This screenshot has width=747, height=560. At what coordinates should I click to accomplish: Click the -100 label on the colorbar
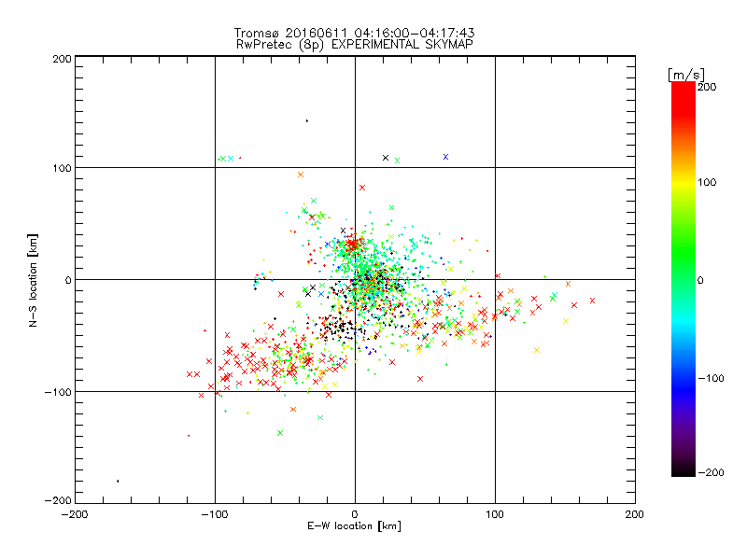point(711,378)
